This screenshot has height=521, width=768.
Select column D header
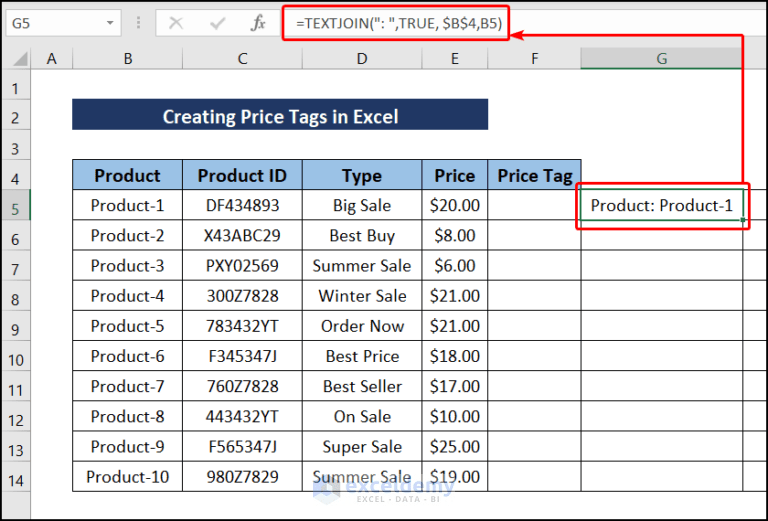tap(362, 59)
